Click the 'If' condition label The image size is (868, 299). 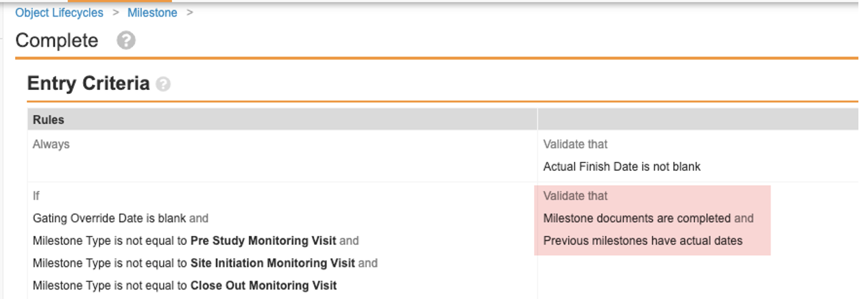pyautogui.click(x=37, y=196)
